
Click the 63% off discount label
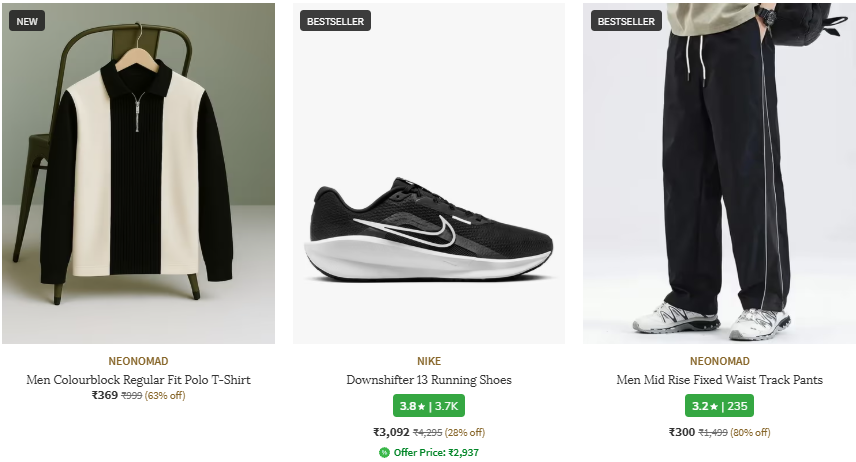165,396
